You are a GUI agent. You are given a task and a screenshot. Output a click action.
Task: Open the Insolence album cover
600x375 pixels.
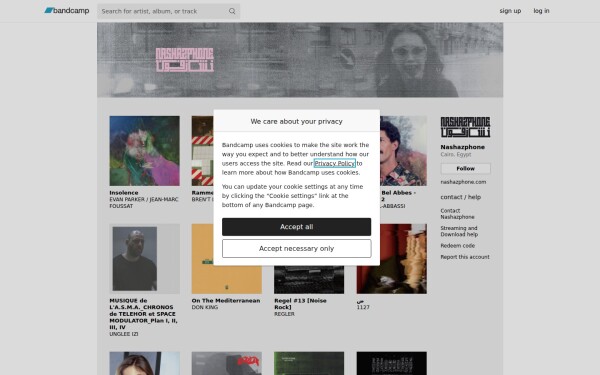pos(144,151)
